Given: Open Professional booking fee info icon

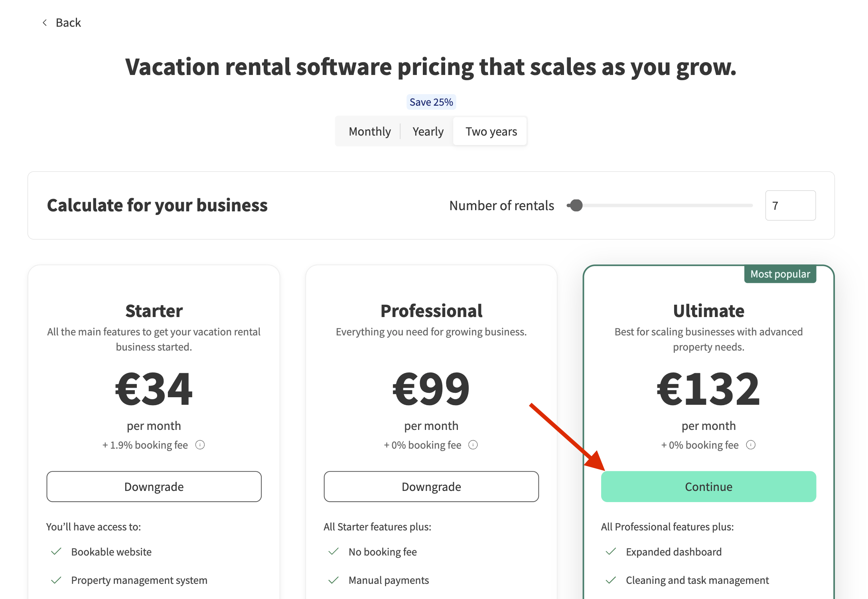Looking at the screenshot, I should click(x=473, y=445).
